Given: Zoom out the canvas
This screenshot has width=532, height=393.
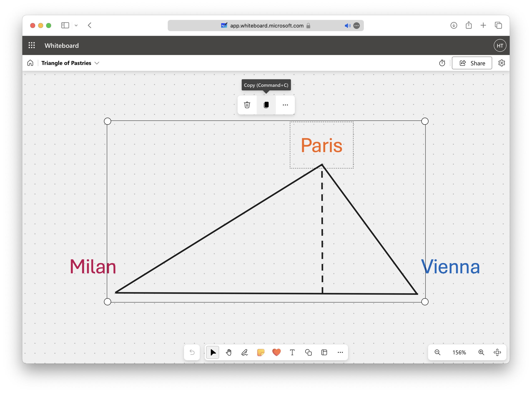Looking at the screenshot, I should pyautogui.click(x=437, y=352).
